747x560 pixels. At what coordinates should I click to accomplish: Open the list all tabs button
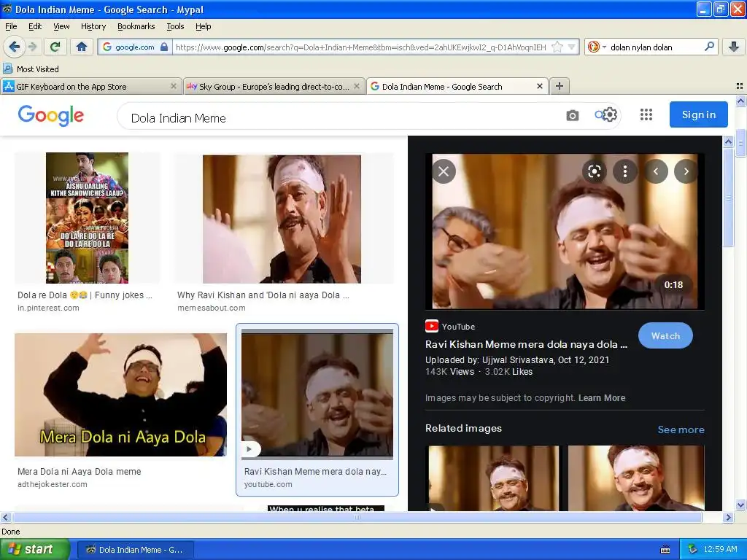(740, 86)
